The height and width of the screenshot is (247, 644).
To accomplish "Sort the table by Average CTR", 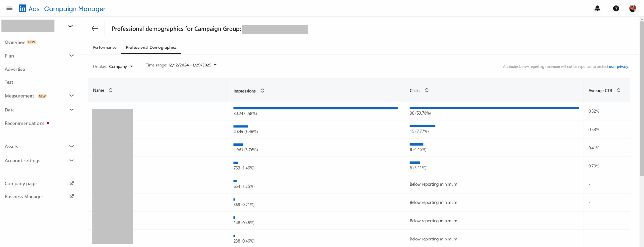I will 619,90.
